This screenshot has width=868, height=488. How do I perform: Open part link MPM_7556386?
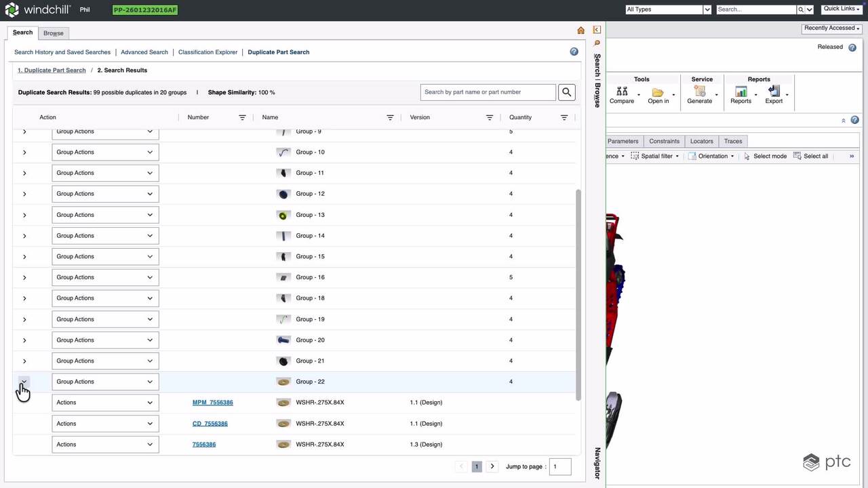212,403
